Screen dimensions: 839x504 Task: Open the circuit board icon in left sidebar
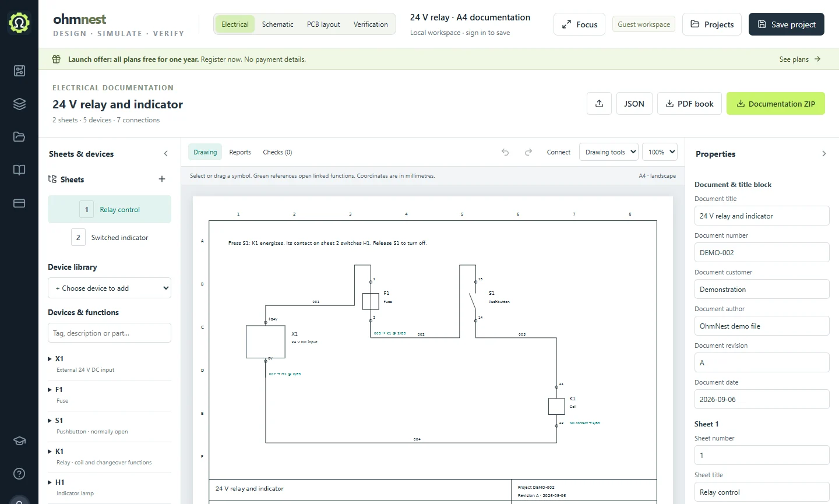pyautogui.click(x=19, y=71)
